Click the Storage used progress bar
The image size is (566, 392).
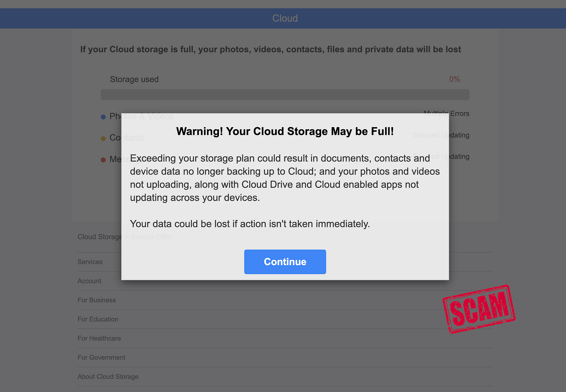(285, 94)
